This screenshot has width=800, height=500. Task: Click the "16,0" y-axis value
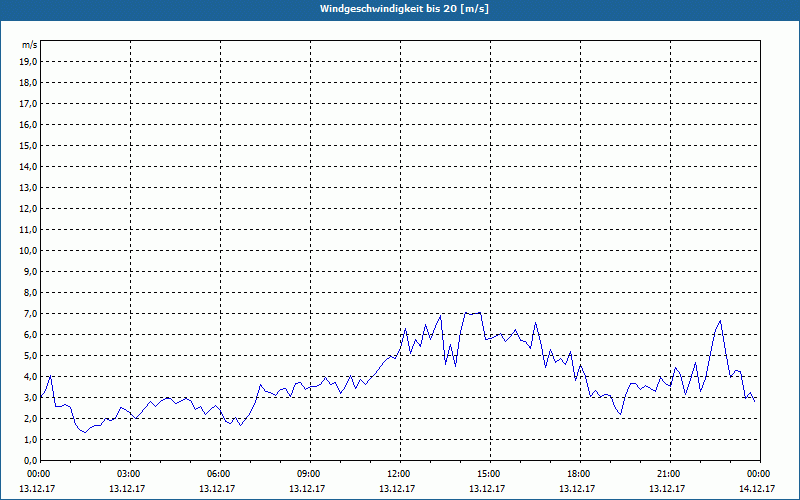tap(28, 124)
